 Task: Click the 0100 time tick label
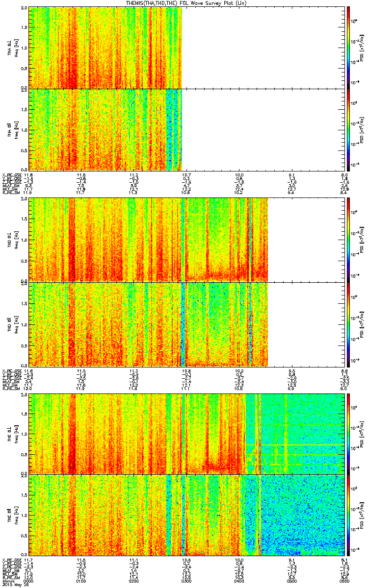81,581
